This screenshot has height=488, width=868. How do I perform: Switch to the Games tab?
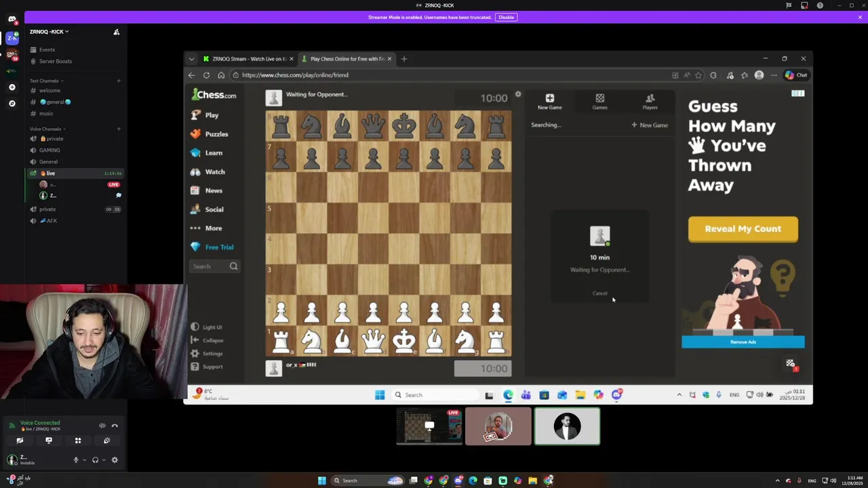click(599, 102)
